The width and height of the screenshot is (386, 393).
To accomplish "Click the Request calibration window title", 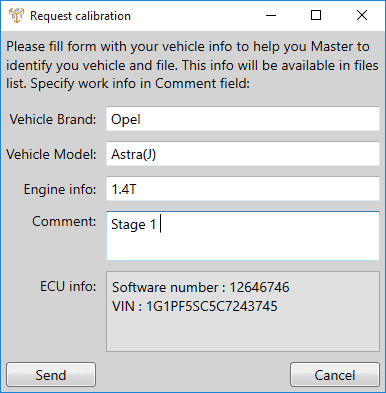I will click(80, 16).
